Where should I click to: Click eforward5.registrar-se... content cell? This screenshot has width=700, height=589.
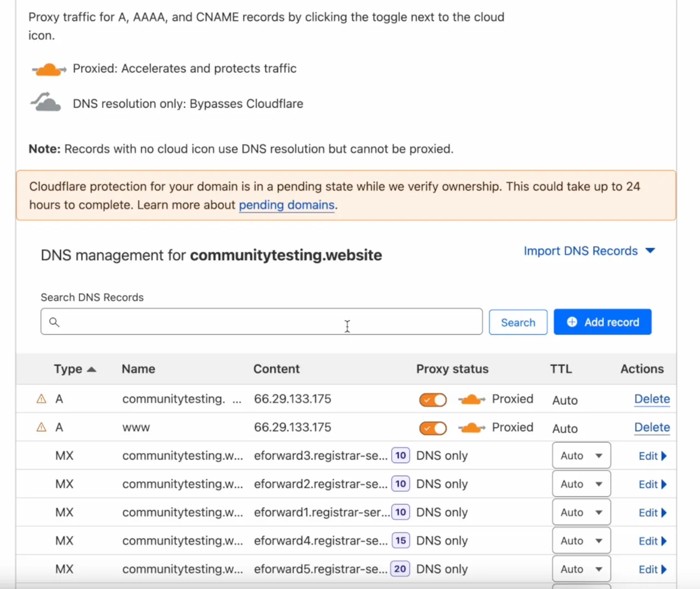point(321,569)
